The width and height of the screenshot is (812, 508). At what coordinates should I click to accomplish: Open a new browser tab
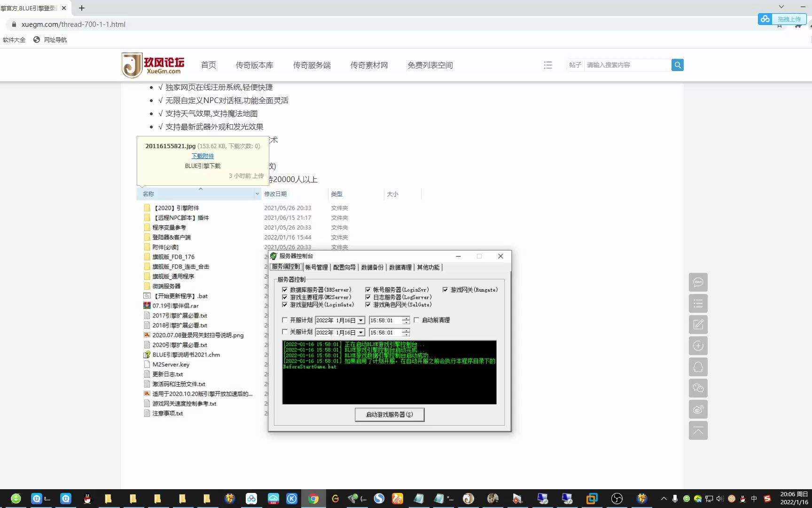pos(82,8)
